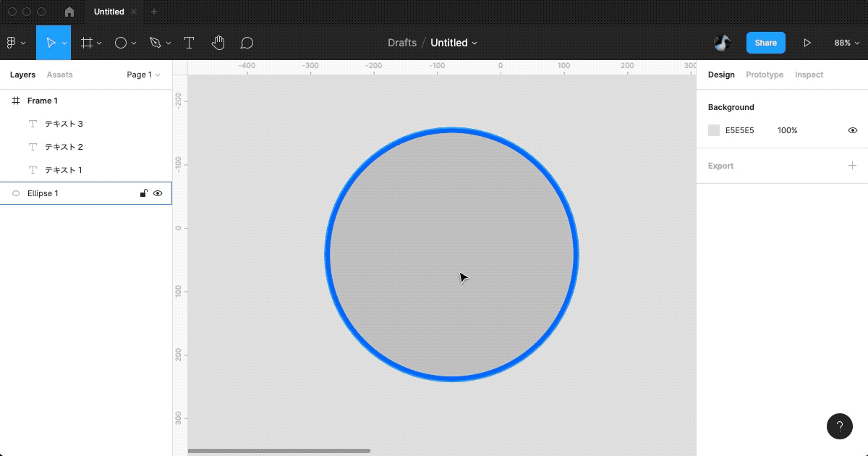
Task: Open the zoom level dropdown
Action: point(846,43)
